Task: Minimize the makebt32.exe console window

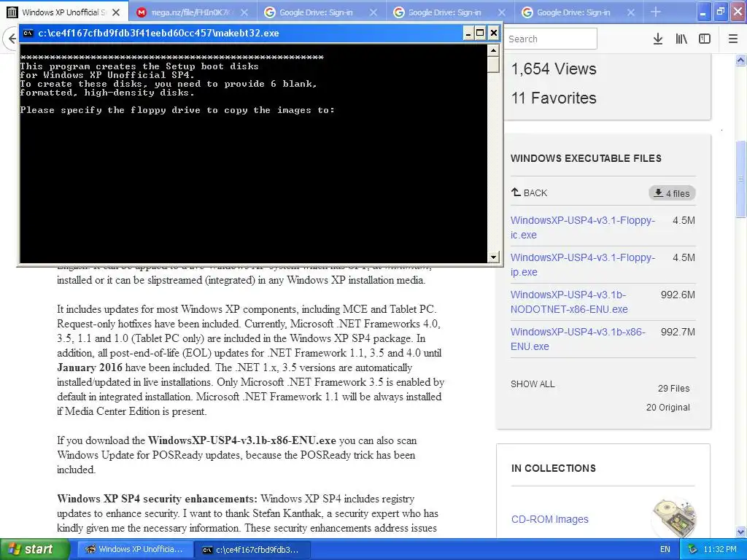Action: (468, 33)
